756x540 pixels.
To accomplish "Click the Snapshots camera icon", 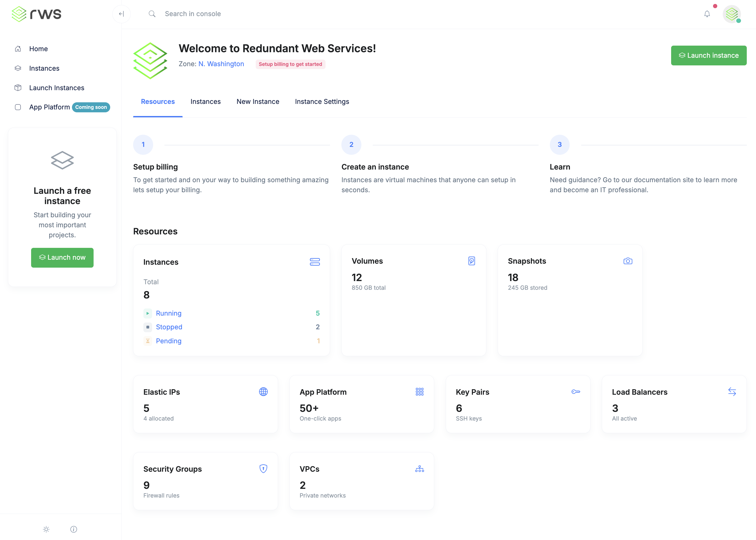I will click(628, 261).
